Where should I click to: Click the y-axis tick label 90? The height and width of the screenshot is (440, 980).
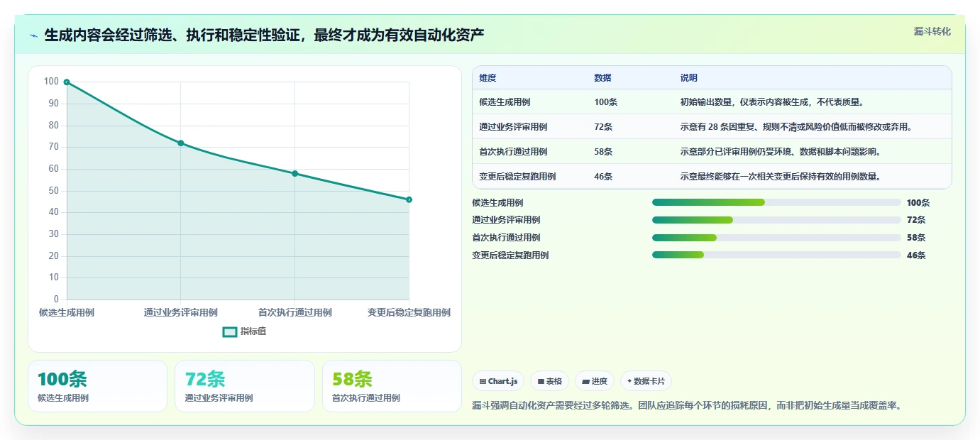tap(53, 104)
